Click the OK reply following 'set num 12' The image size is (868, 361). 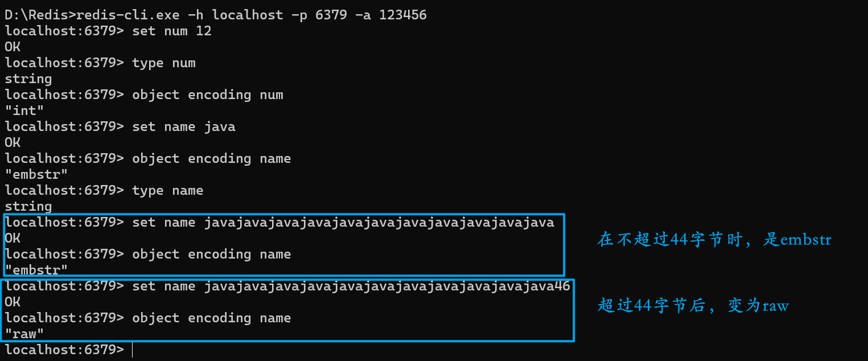13,47
